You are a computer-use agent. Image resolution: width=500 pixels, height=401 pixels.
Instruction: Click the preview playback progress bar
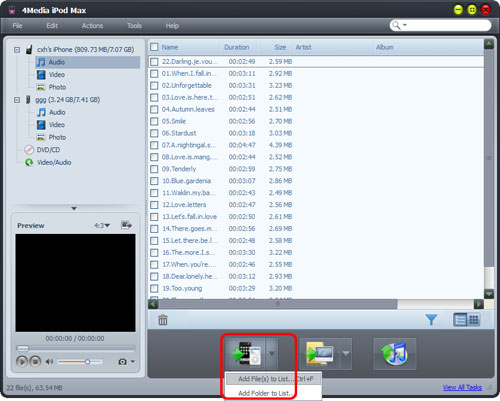click(76, 348)
